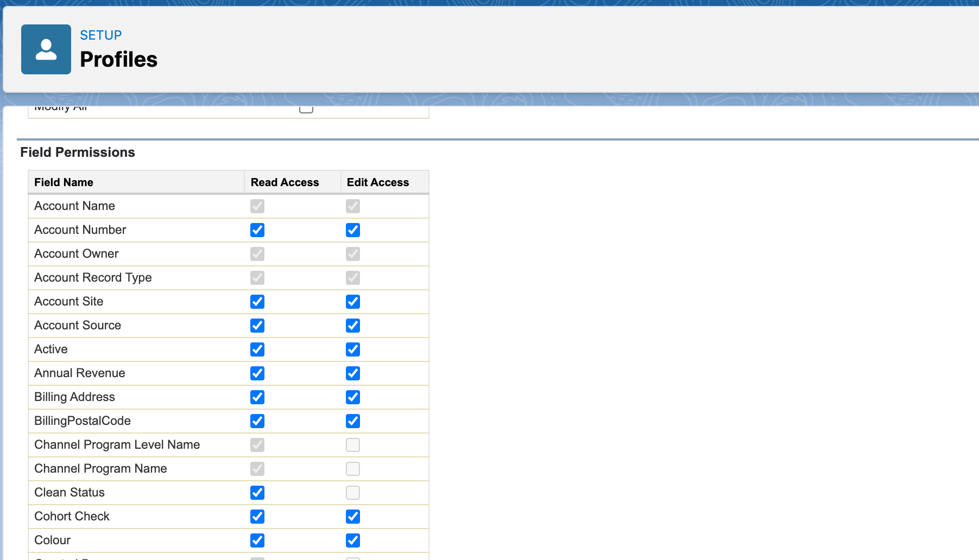Image resolution: width=979 pixels, height=560 pixels.
Task: Toggle Read Access for Cohort Check
Action: (x=257, y=517)
